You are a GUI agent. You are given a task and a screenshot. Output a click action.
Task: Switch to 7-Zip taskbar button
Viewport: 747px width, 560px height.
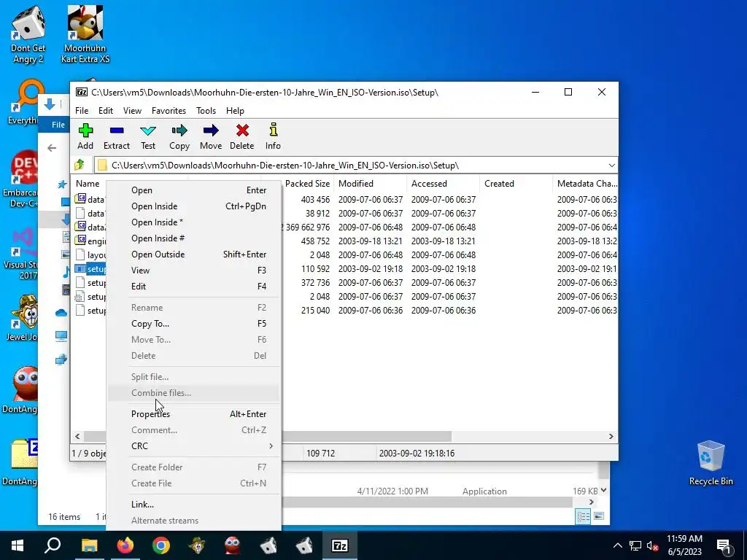340,545
